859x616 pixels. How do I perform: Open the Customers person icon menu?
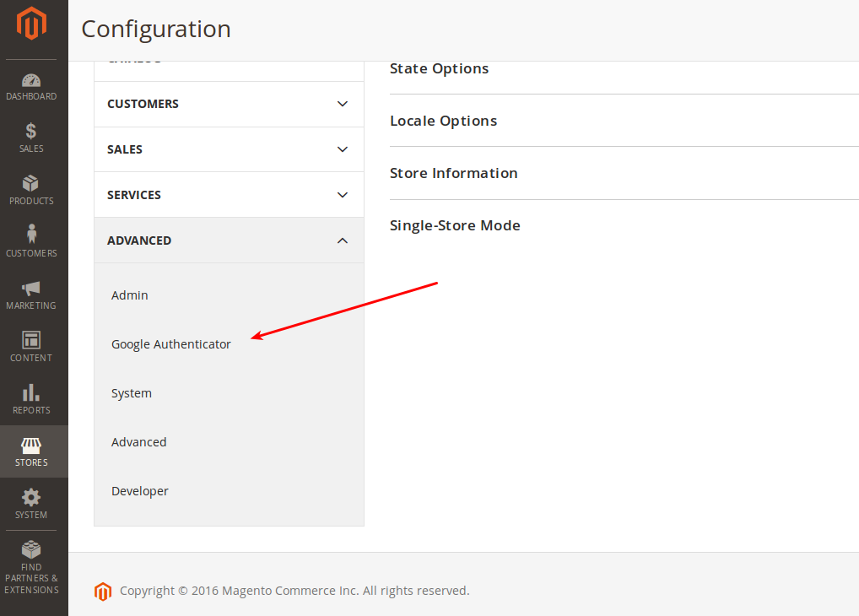[31, 242]
